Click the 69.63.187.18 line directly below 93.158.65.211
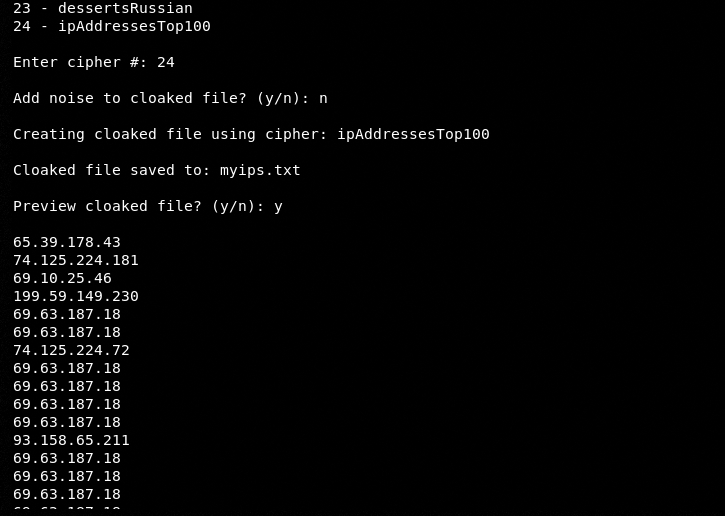 (66, 458)
